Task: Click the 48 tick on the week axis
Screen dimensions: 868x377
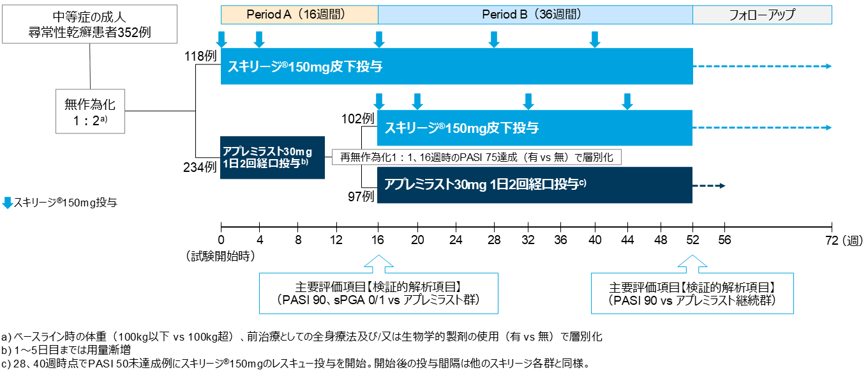Action: pyautogui.click(x=661, y=240)
